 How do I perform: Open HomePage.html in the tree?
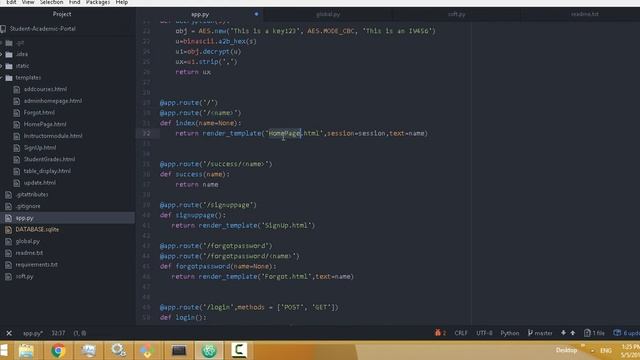(x=45, y=124)
